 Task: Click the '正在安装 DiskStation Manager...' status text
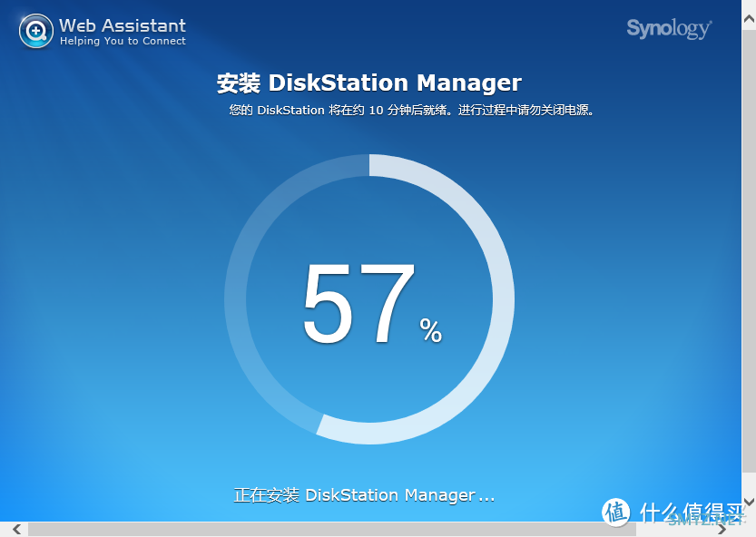364,495
